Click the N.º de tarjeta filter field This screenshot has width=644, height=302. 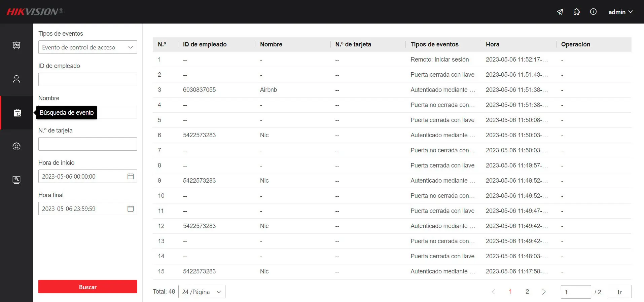point(87,144)
